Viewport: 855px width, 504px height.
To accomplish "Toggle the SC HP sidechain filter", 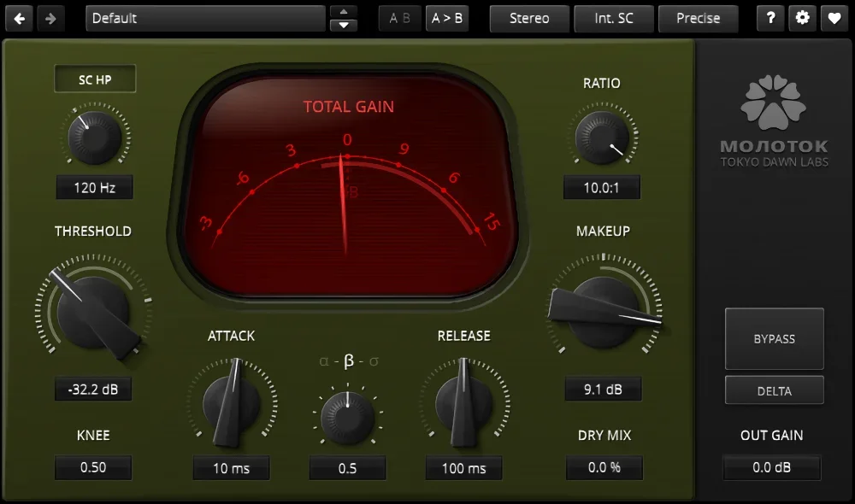I will [95, 79].
